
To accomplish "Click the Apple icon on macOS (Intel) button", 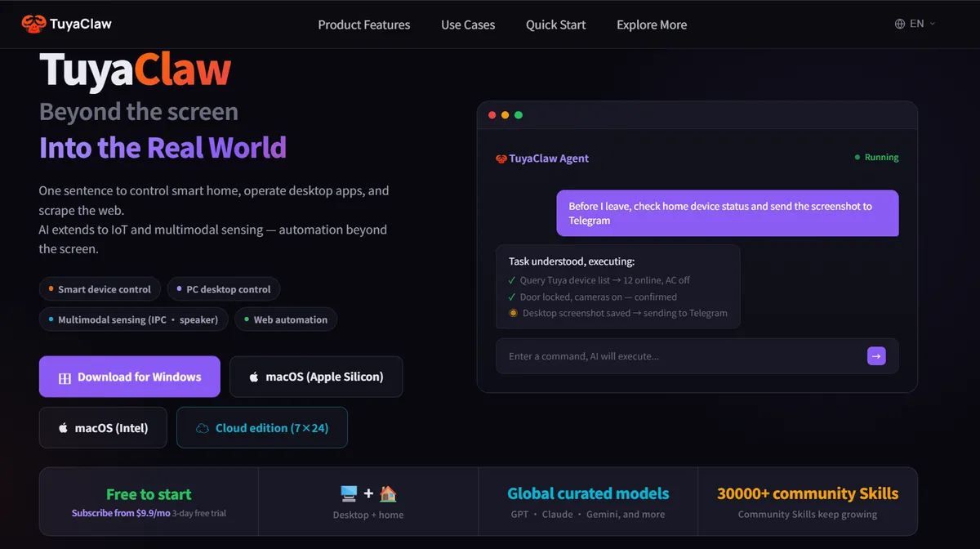I will tap(63, 427).
